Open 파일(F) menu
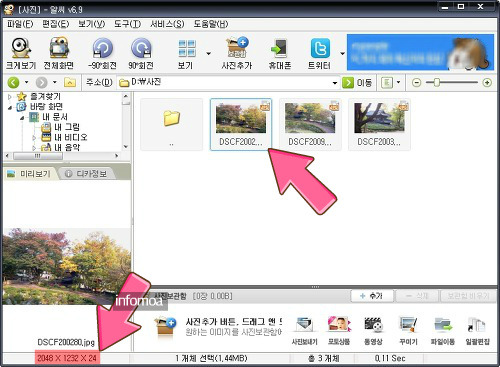 [x=20, y=24]
